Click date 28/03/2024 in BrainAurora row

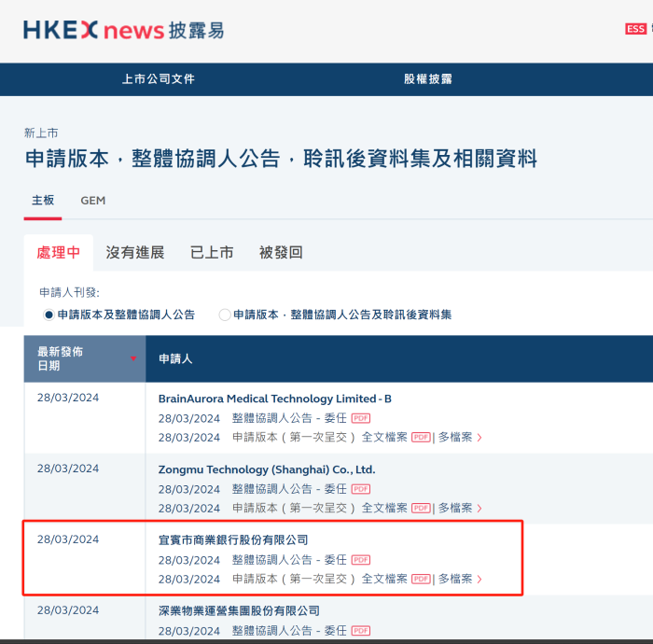tap(68, 398)
